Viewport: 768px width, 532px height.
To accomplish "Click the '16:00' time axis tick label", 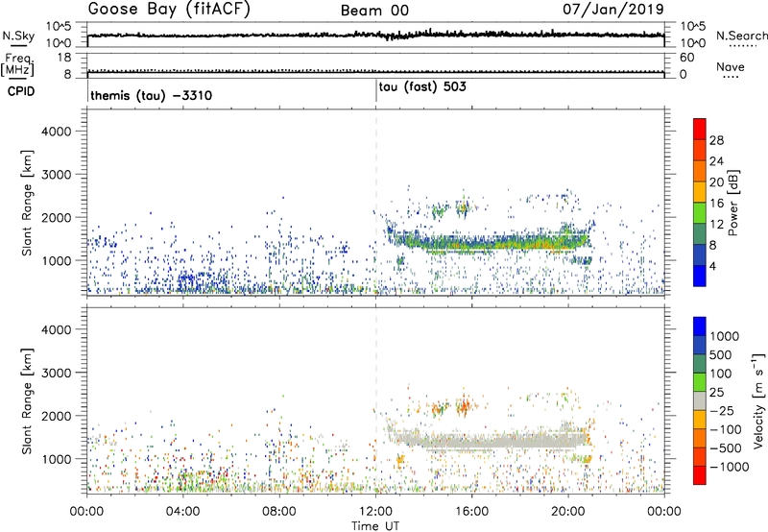I will point(471,512).
